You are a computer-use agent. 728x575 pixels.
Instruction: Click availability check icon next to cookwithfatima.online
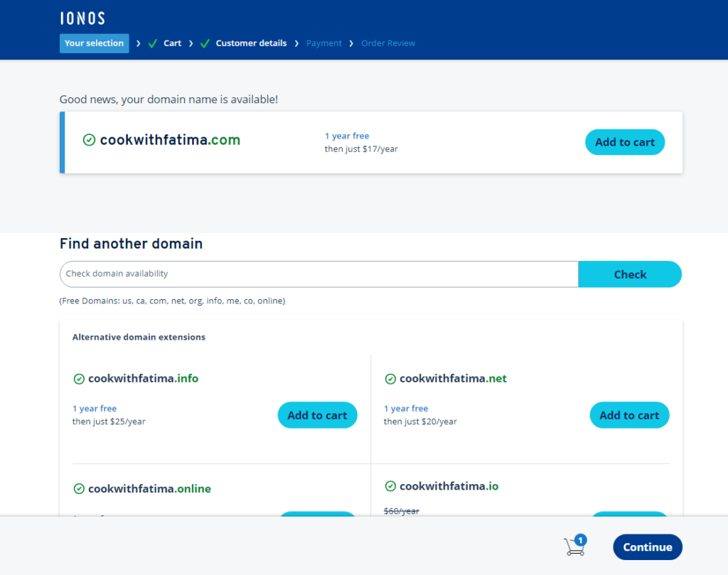[x=79, y=489]
